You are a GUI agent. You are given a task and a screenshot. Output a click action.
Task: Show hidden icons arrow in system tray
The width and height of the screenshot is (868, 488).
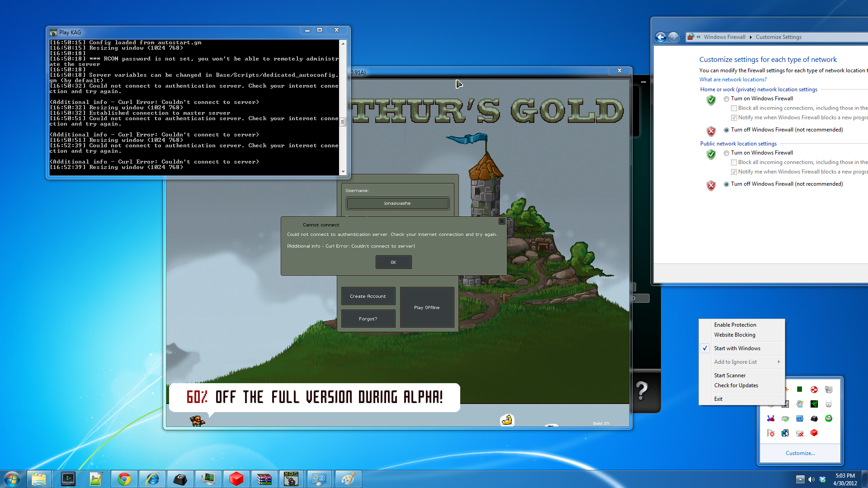(x=800, y=479)
